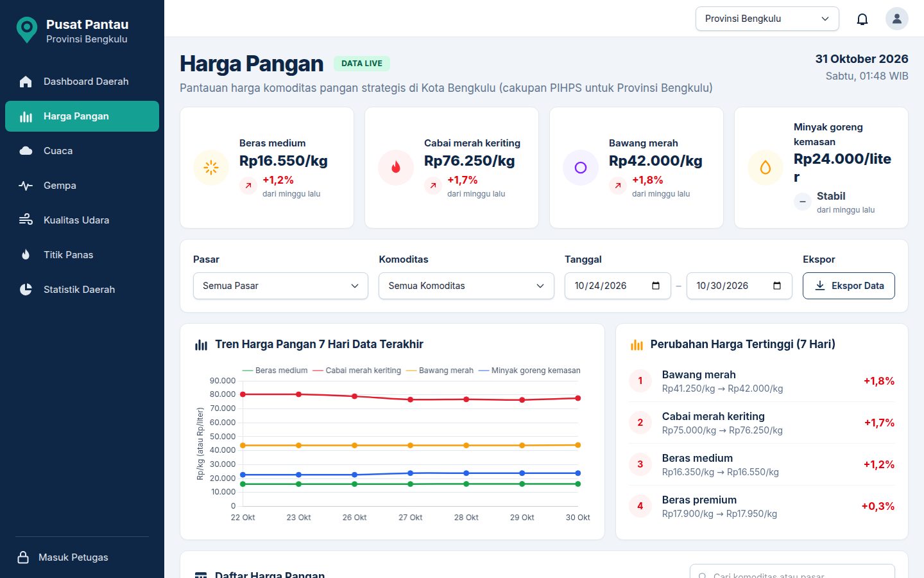Click the Cabai merah keriting flame icon

[396, 168]
